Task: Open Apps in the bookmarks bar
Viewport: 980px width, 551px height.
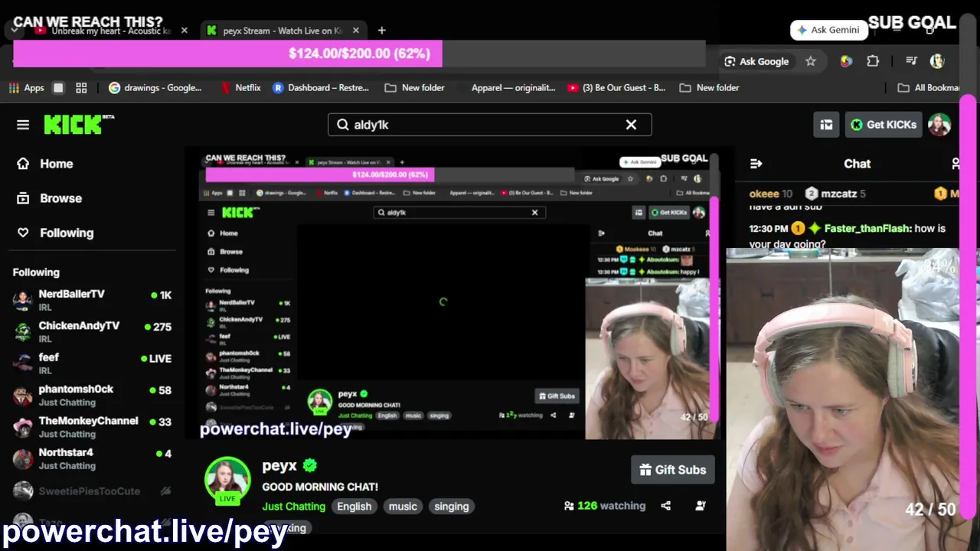Action: point(27,88)
